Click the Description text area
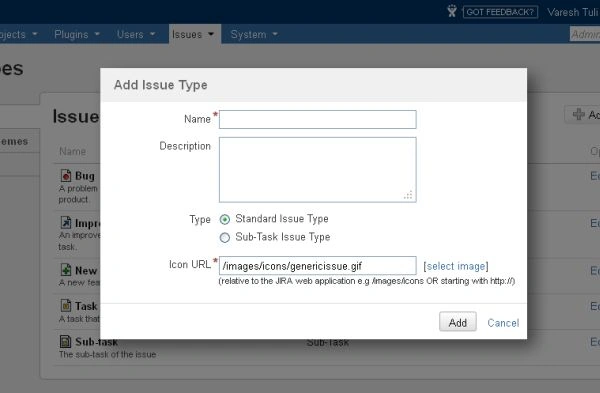 coord(318,170)
